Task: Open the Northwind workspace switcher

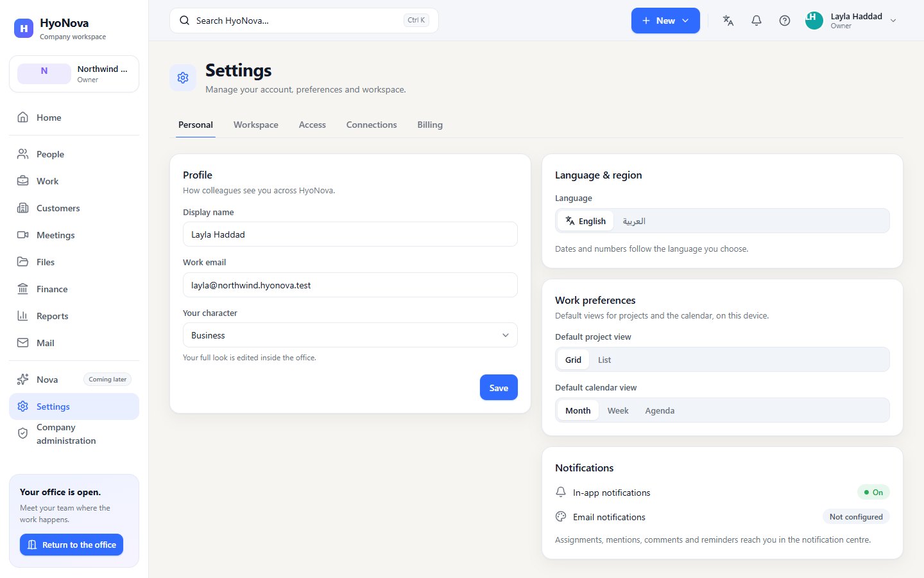Action: pyautogui.click(x=74, y=74)
